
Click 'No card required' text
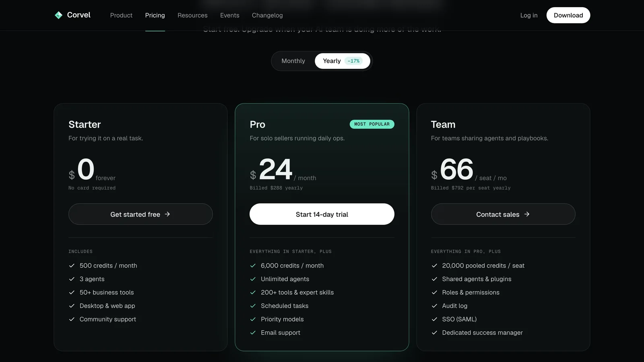[92, 188]
